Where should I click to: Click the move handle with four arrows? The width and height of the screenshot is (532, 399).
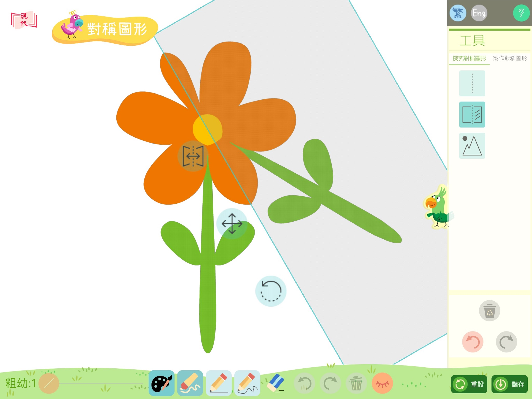coord(232,224)
